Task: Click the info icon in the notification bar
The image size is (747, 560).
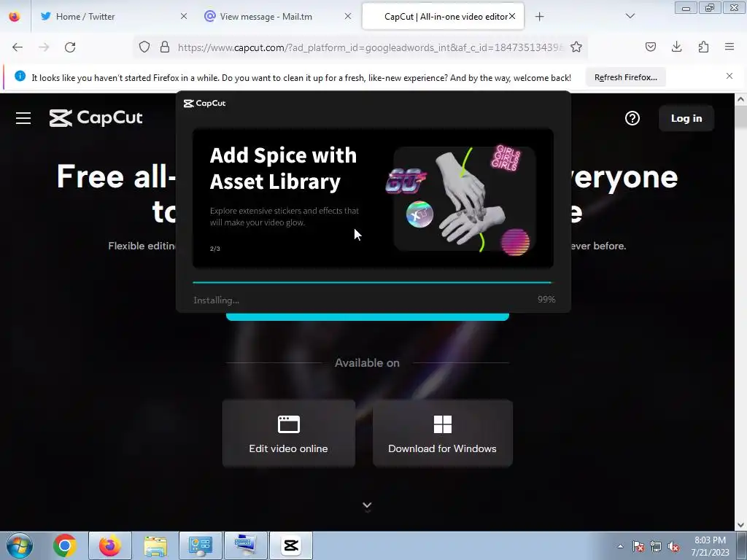Action: pyautogui.click(x=20, y=76)
